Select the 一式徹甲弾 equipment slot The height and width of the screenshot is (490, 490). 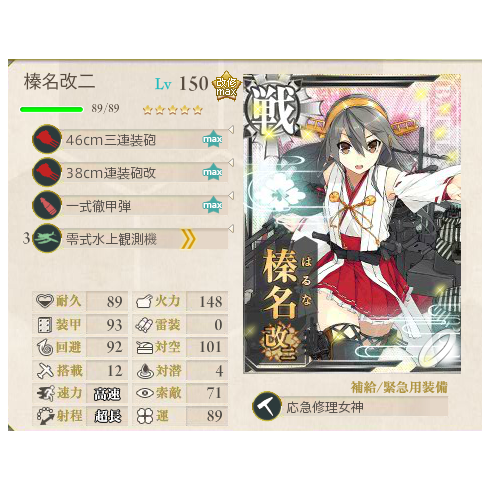tap(130, 205)
